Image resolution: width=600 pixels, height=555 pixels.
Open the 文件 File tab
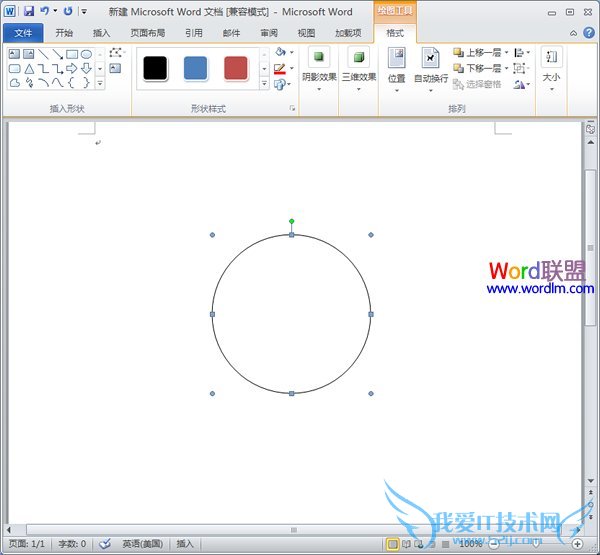(x=23, y=32)
